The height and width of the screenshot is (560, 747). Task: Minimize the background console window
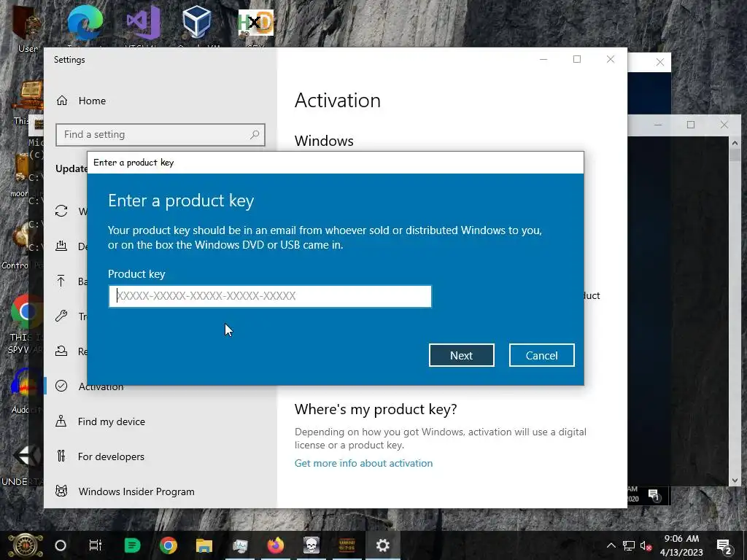pos(658,125)
